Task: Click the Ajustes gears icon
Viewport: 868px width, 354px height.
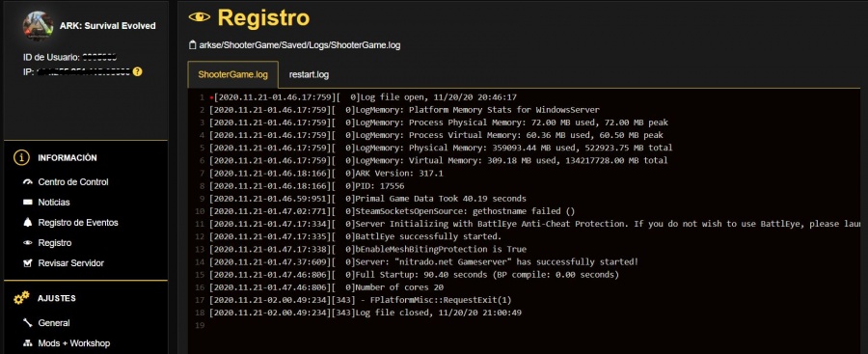Action: point(21,299)
